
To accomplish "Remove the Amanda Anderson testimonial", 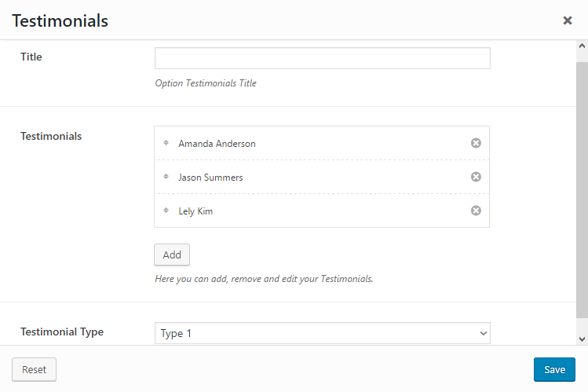I will pos(476,143).
